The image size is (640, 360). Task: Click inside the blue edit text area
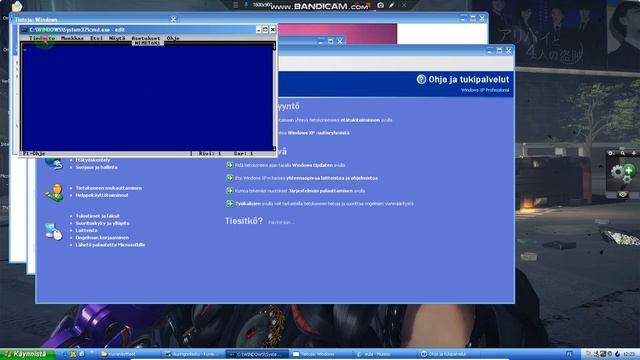147,98
